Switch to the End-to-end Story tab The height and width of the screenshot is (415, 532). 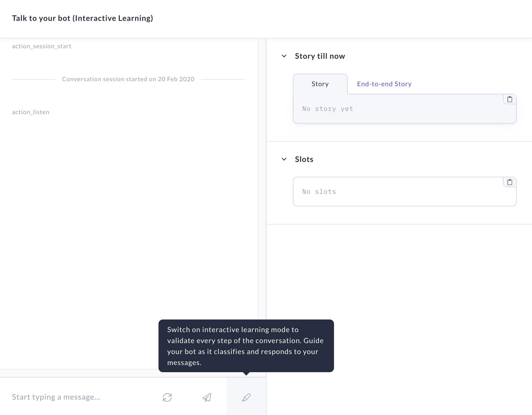tap(384, 84)
